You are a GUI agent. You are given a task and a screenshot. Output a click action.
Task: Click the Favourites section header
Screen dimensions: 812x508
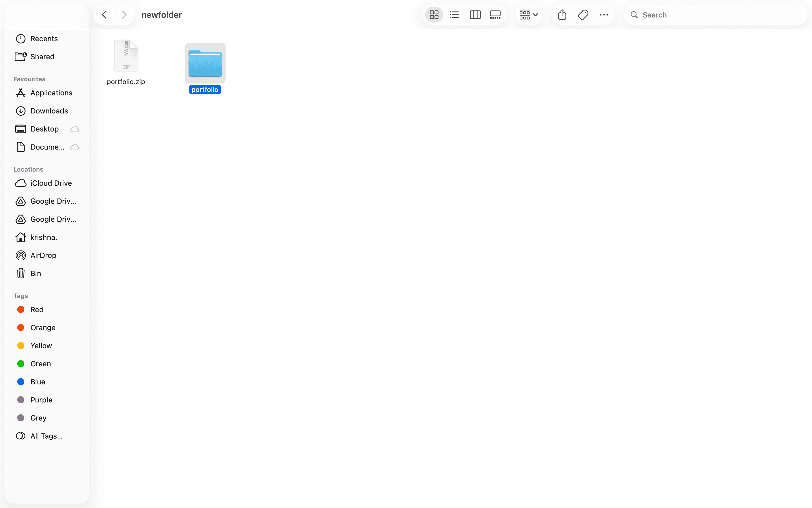point(30,79)
